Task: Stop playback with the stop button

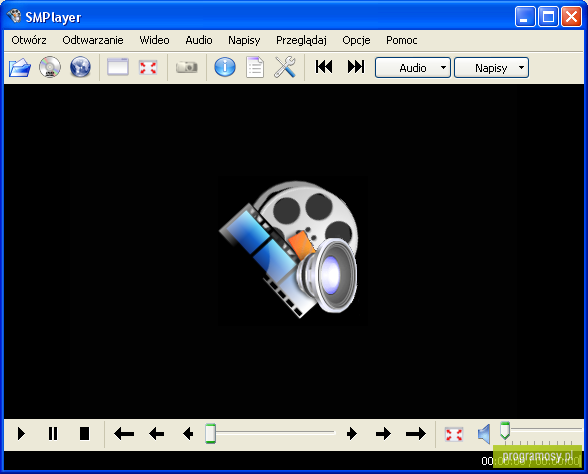Action: [x=85, y=434]
